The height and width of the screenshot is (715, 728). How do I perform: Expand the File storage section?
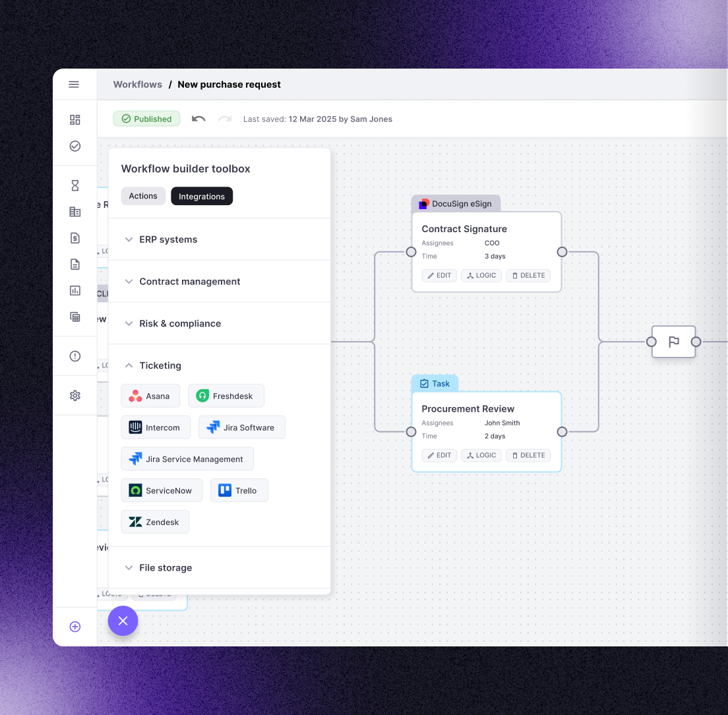[x=219, y=568]
